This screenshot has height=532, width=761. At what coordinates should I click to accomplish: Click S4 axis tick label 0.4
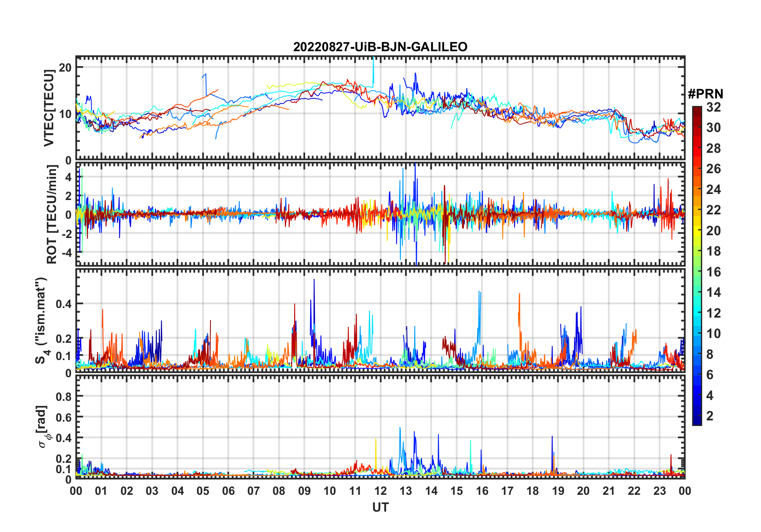pyautogui.click(x=64, y=304)
